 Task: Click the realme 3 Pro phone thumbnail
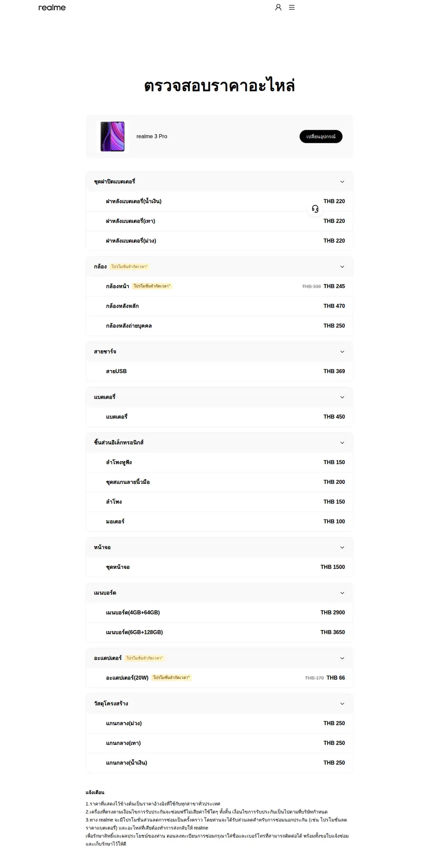112,137
